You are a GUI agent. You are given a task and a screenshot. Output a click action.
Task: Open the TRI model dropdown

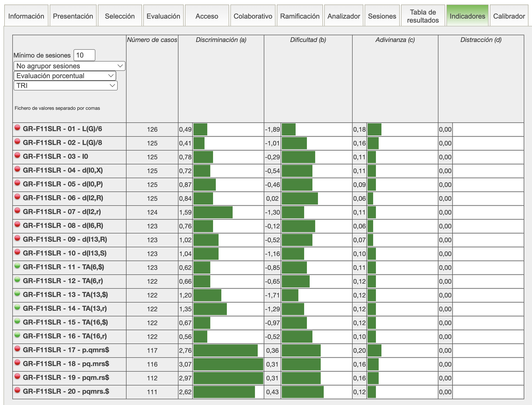pos(65,86)
